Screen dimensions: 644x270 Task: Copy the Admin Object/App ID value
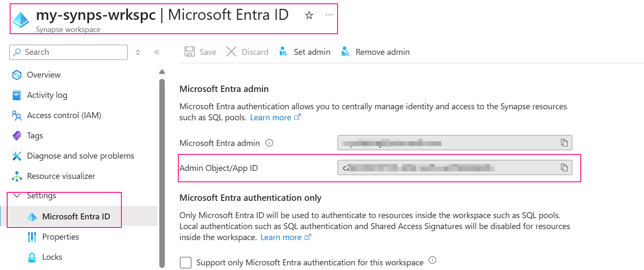564,167
